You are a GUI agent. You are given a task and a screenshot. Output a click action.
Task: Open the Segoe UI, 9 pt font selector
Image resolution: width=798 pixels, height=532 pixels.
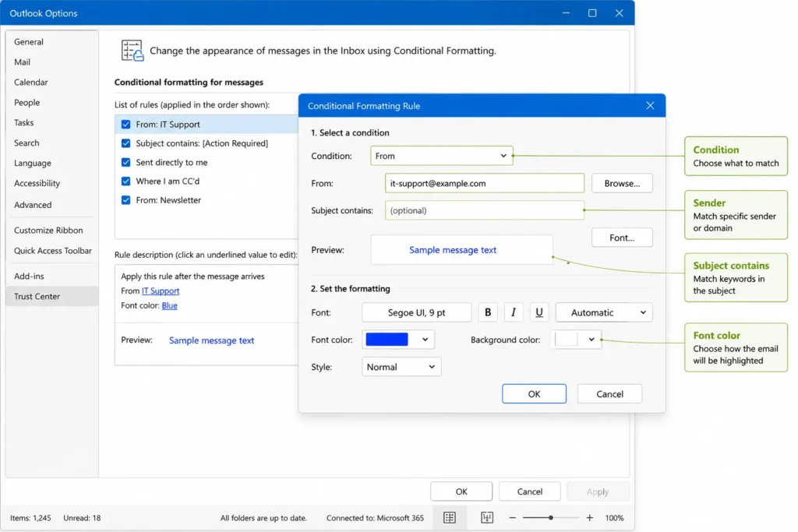click(416, 312)
